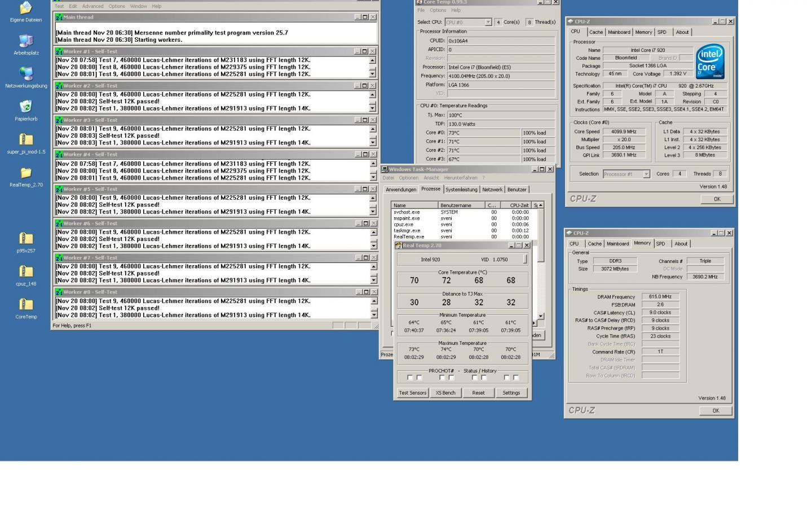Screen dimensions: 812x508
Task: Open SPD tab in lower CPU-Z Memory window
Action: coord(660,244)
